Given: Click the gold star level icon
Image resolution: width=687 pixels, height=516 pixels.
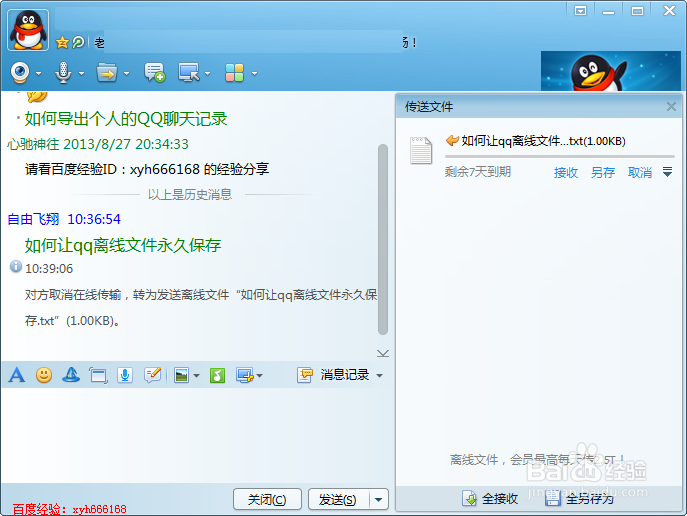Looking at the screenshot, I should click(x=62, y=42).
